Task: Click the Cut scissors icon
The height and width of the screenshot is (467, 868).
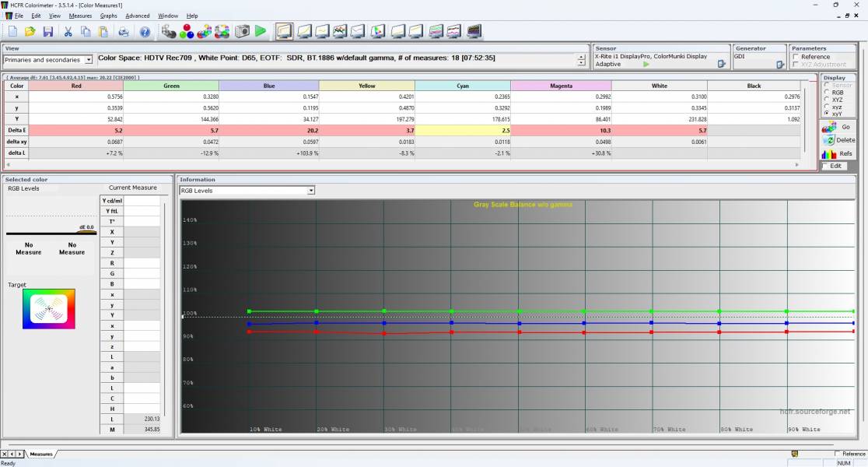Action: pyautogui.click(x=68, y=32)
